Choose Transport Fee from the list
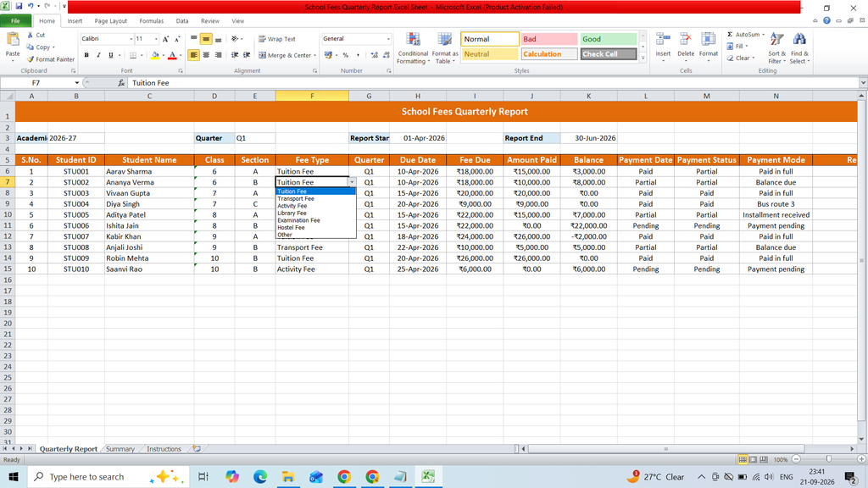Screen dimensions: 868x488 point(315,198)
